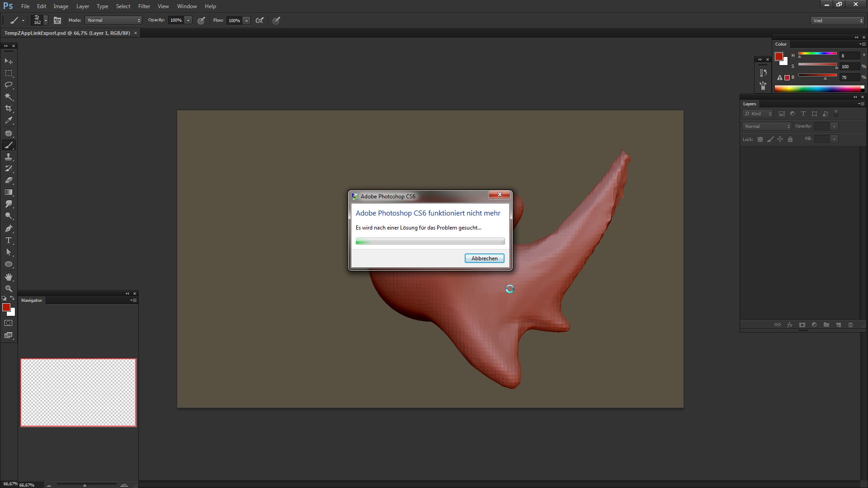Select the History Brush tool
This screenshot has width=868, height=488.
pos(9,169)
